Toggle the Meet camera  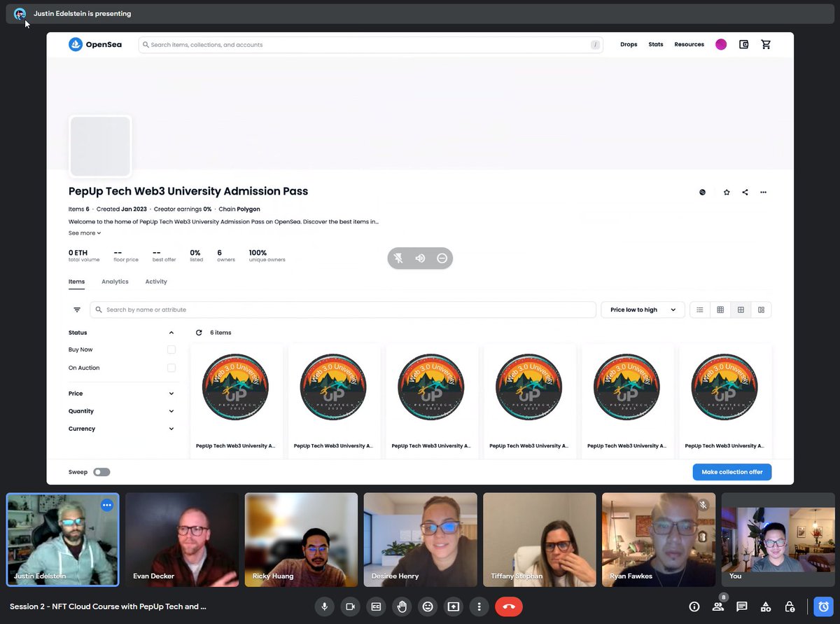(x=351, y=606)
